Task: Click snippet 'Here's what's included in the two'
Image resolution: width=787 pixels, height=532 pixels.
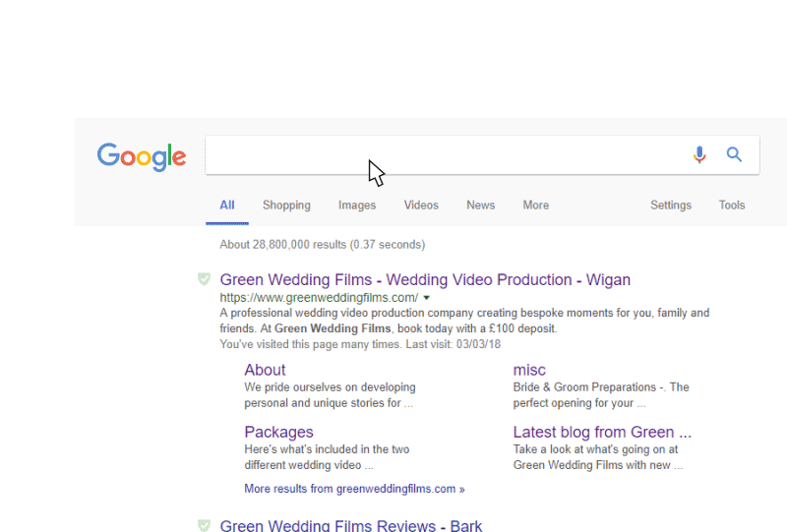Action: pos(327,449)
